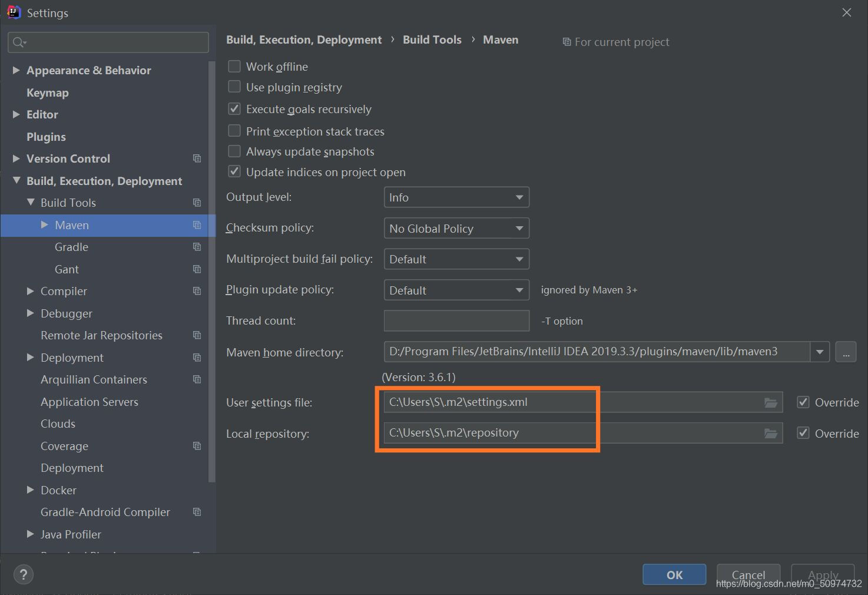Viewport: 868px width, 595px height.
Task: Expand the Debugger tree node
Action: 31,313
